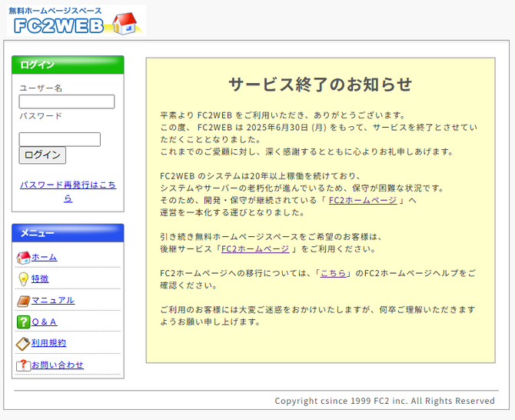The height and width of the screenshot is (420, 515).
Task: Open the マニュアル menu link
Action: click(x=53, y=300)
